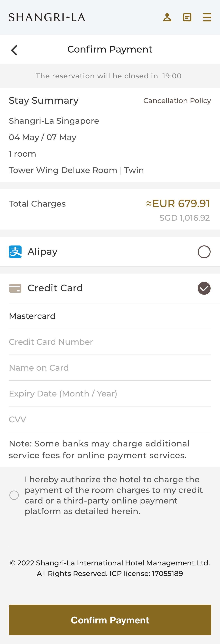Select Alipay as payment method

[x=204, y=251]
